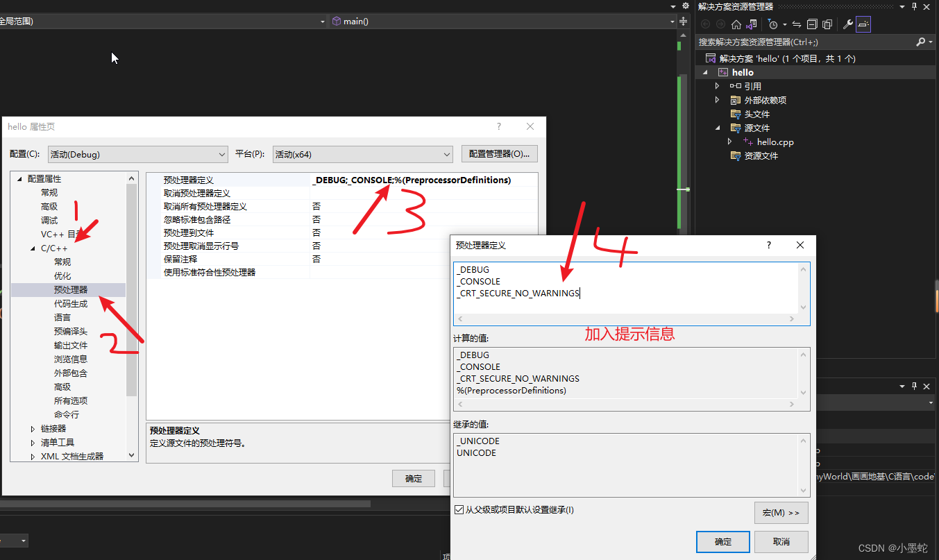Image resolution: width=939 pixels, height=560 pixels.
Task: Open the 活动(x64) platform dropdown
Action: pyautogui.click(x=447, y=154)
